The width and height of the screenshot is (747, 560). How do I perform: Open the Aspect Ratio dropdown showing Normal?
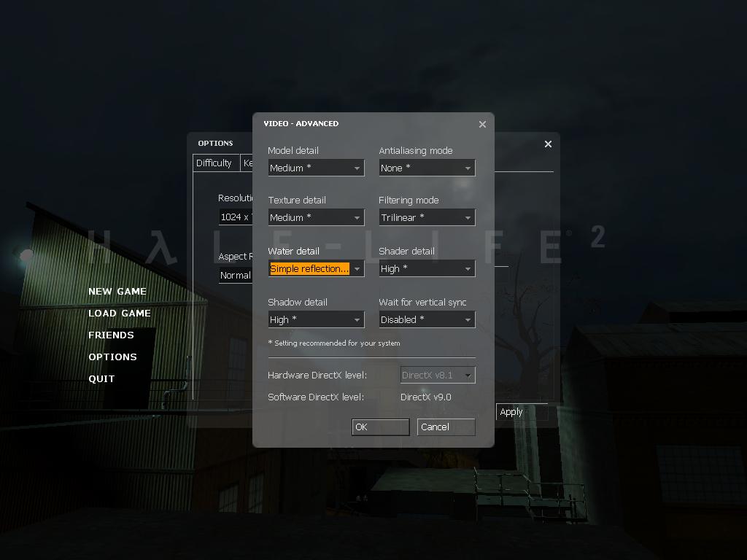tap(236, 275)
